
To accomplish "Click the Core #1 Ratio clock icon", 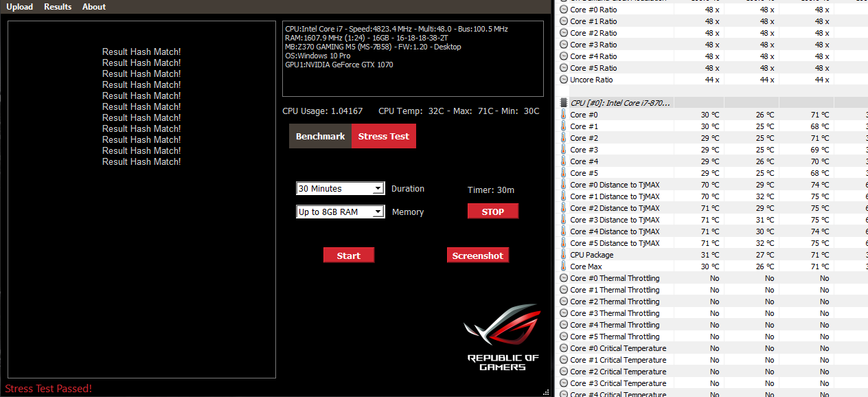I will tap(564, 21).
